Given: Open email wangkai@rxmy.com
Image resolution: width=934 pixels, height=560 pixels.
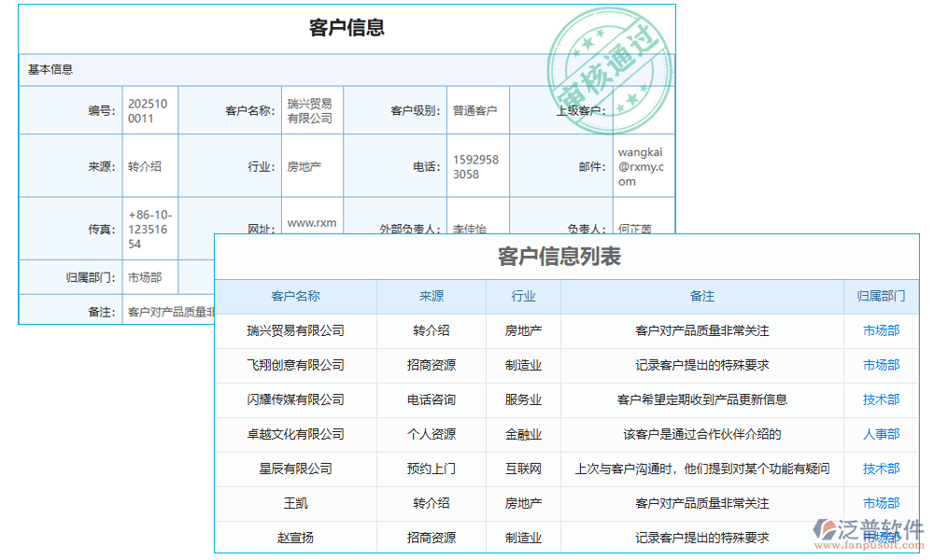Looking at the screenshot, I should click(x=643, y=164).
